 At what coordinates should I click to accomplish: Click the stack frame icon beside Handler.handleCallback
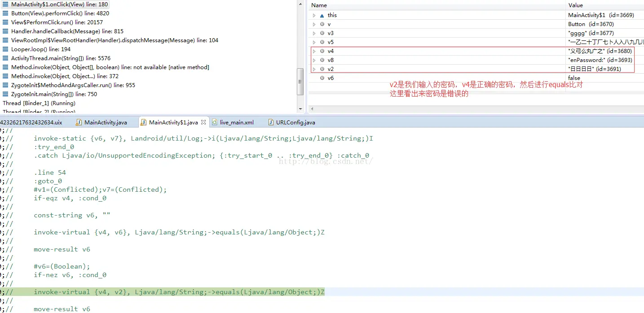click(x=5, y=31)
